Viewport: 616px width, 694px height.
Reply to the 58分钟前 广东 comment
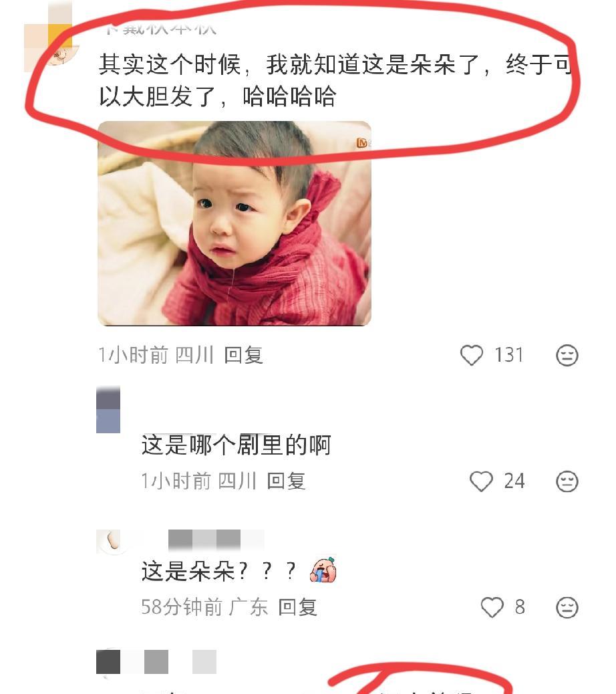[x=297, y=607]
